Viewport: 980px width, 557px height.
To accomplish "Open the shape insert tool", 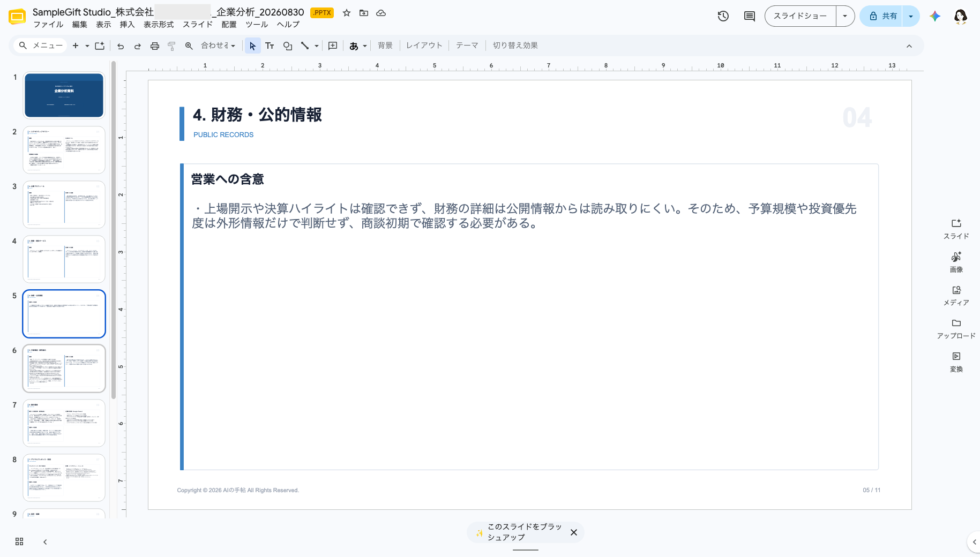I will point(288,46).
